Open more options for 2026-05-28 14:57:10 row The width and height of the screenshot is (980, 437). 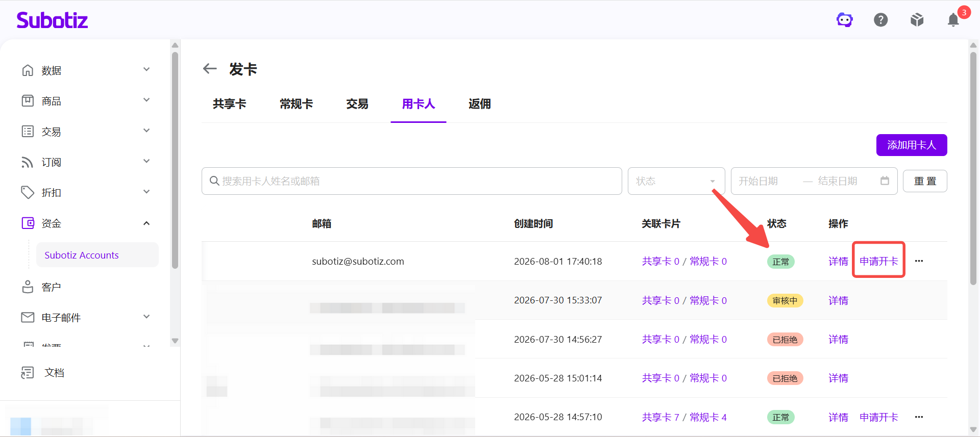(x=919, y=417)
